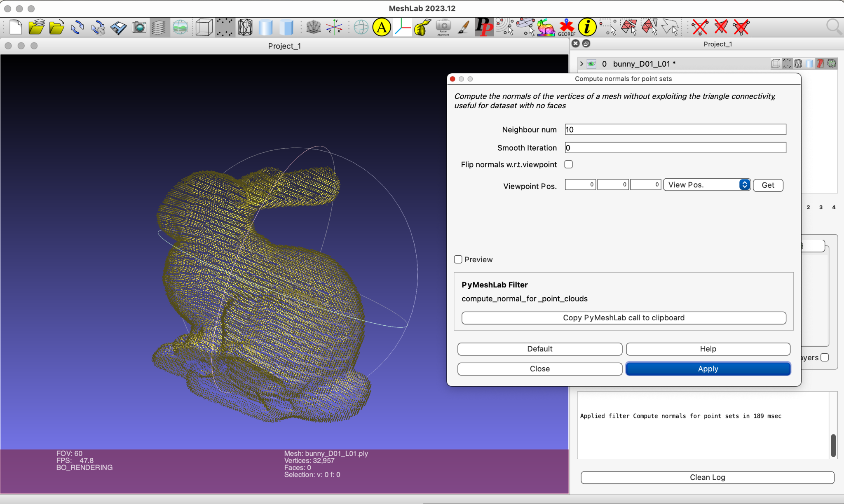Click the log panel vertical scrollbar
Screen dimensions: 844x504
833,445
